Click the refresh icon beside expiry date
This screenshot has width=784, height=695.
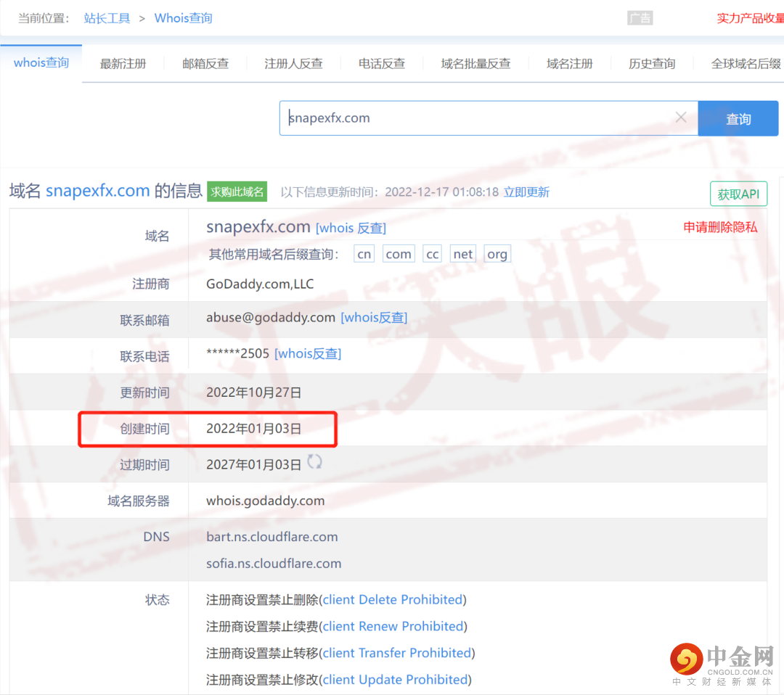[x=314, y=462]
